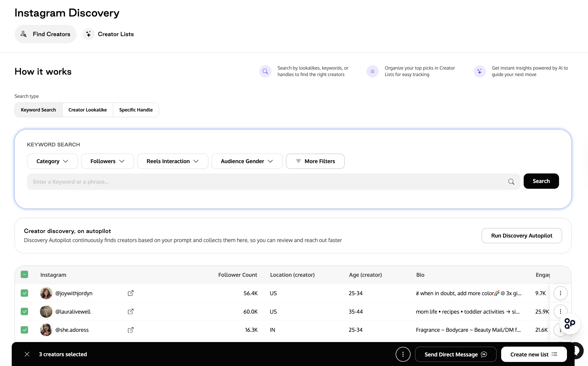Click the 56.4K follower count cell
Viewport: 588px width, 366px height.
(x=250, y=293)
